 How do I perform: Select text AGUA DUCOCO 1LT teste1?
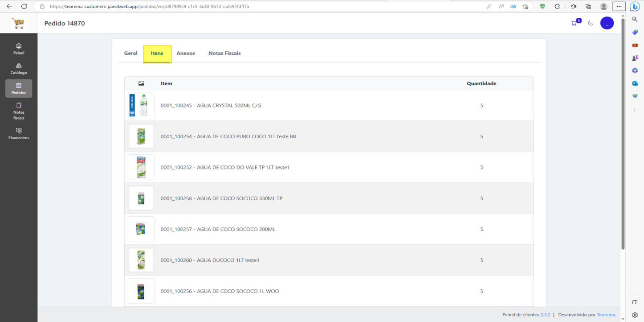228,260
